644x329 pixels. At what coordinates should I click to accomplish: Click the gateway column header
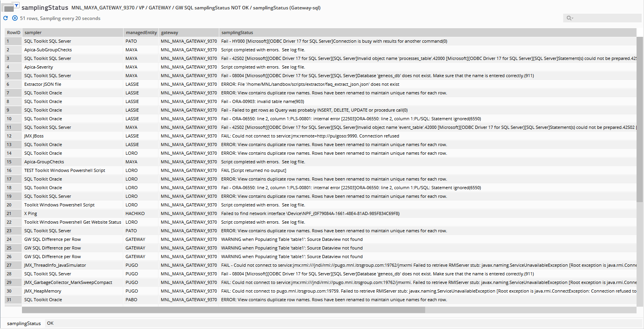coord(188,33)
